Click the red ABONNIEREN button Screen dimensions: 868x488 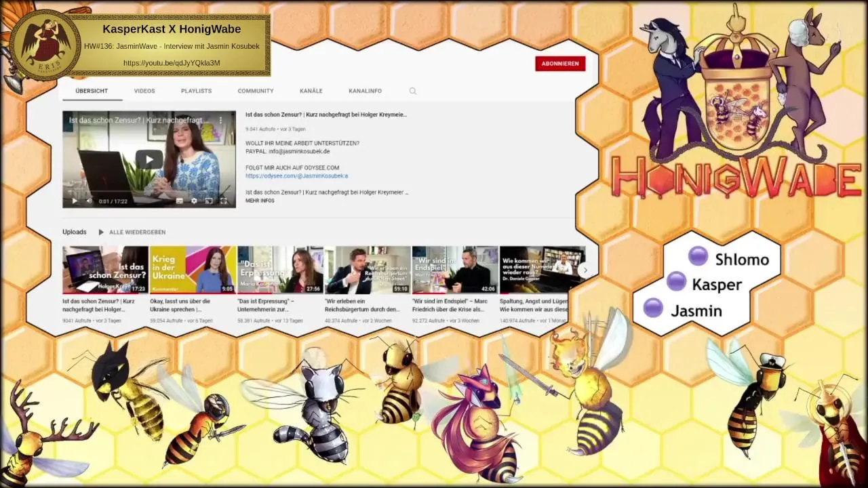click(560, 63)
